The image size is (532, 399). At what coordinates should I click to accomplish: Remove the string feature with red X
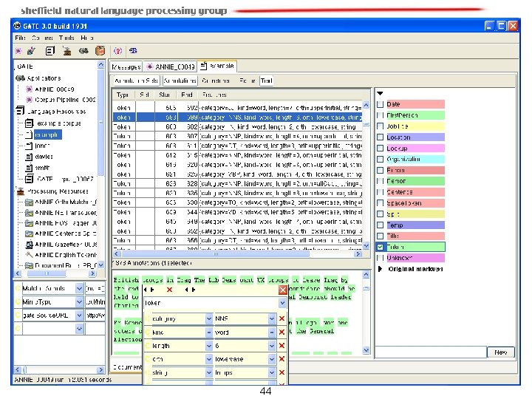282,372
